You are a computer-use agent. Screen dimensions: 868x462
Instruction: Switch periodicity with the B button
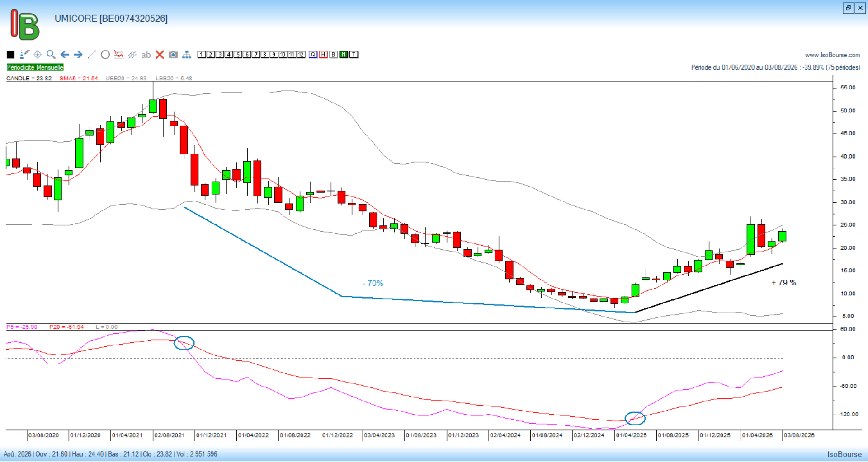[334, 55]
